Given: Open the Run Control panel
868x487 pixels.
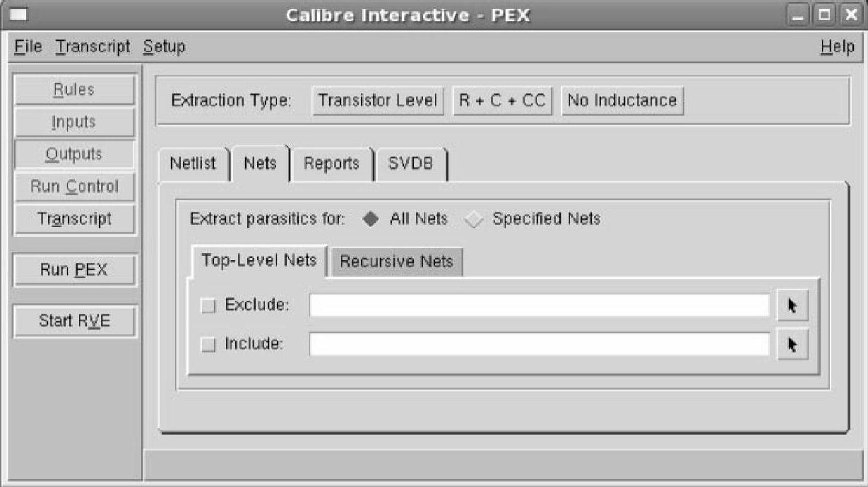Looking at the screenshot, I should [x=74, y=187].
